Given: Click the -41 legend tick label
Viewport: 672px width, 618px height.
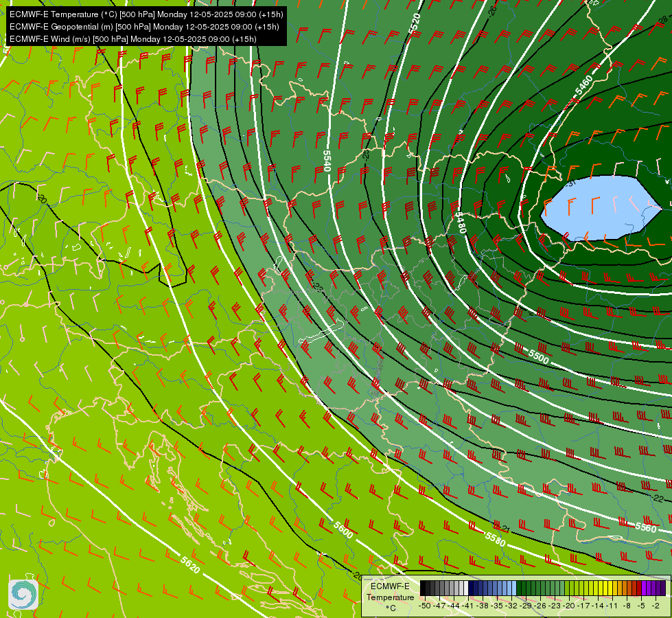Looking at the screenshot, I should coord(467,606).
